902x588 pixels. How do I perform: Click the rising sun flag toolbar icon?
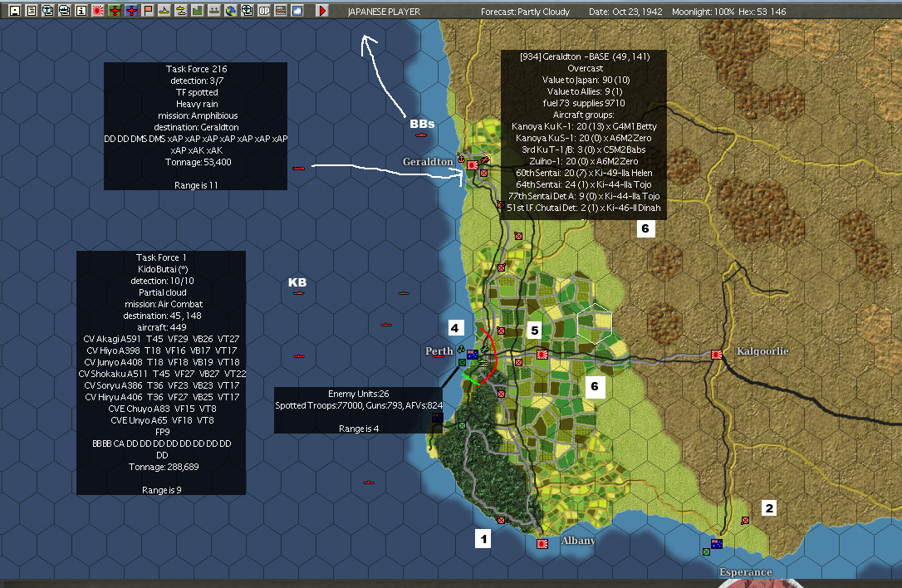(x=98, y=10)
